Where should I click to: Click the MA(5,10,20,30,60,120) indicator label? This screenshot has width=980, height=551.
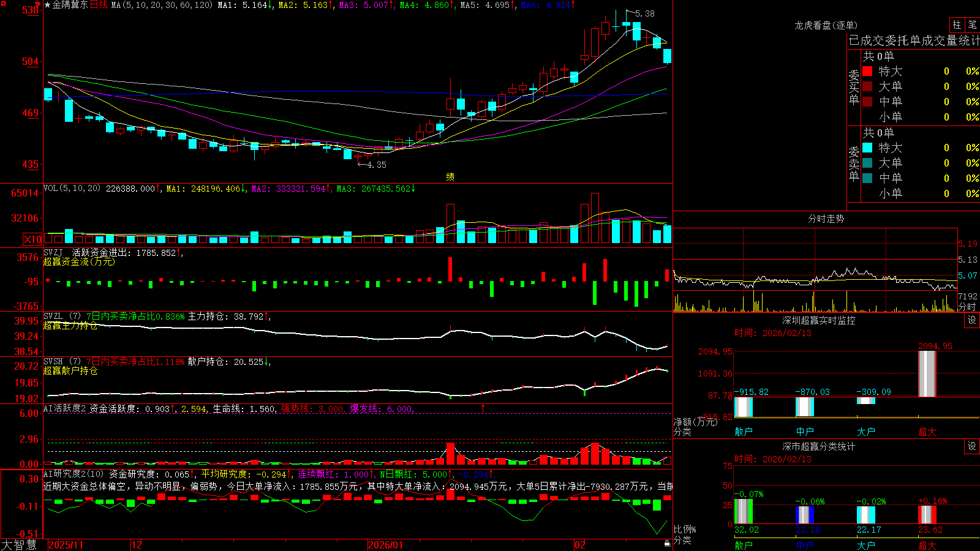click(162, 5)
